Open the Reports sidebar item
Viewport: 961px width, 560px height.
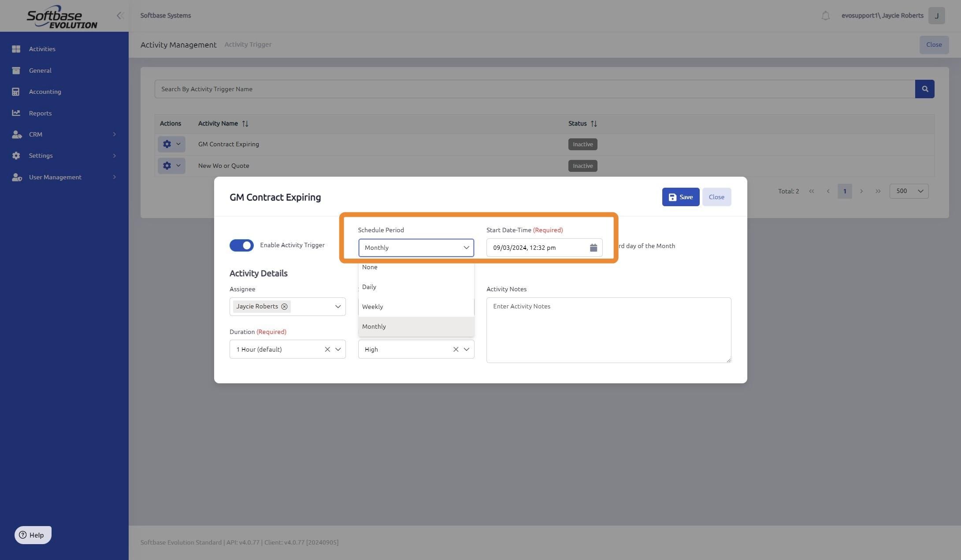tap(40, 113)
